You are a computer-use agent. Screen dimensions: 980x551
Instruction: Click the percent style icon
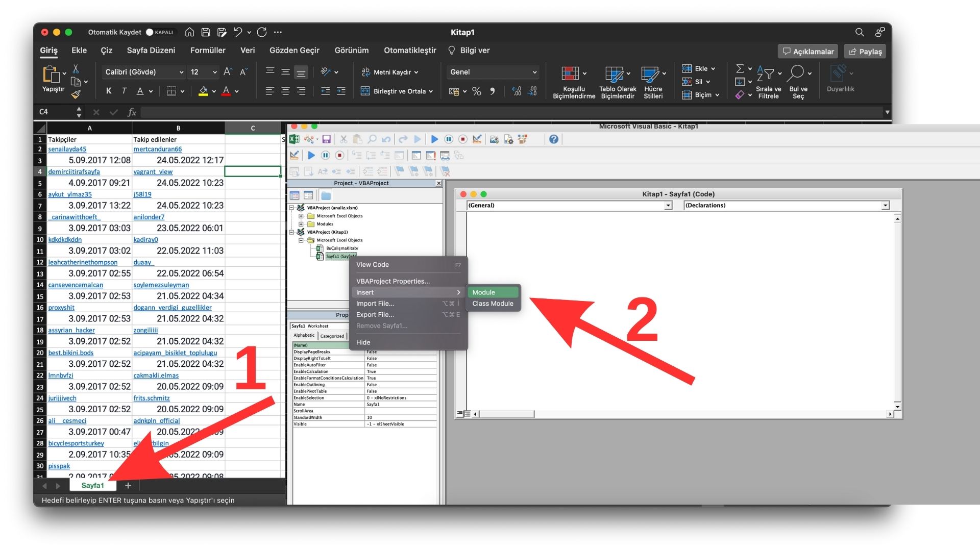(x=477, y=91)
